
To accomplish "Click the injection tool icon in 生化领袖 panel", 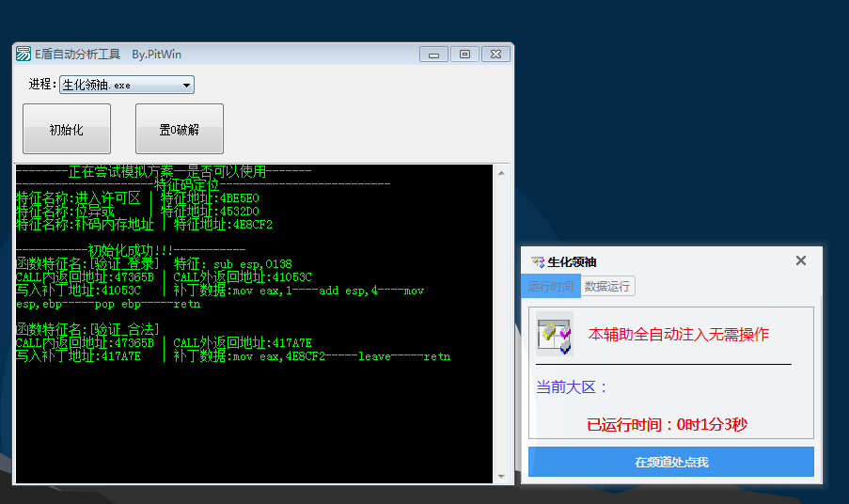I will coord(555,334).
